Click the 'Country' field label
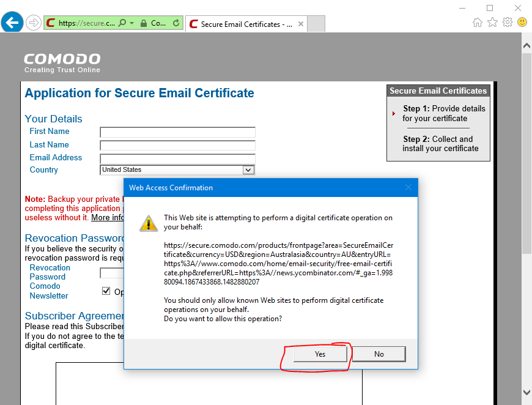This screenshot has width=532, height=405. coord(44,169)
